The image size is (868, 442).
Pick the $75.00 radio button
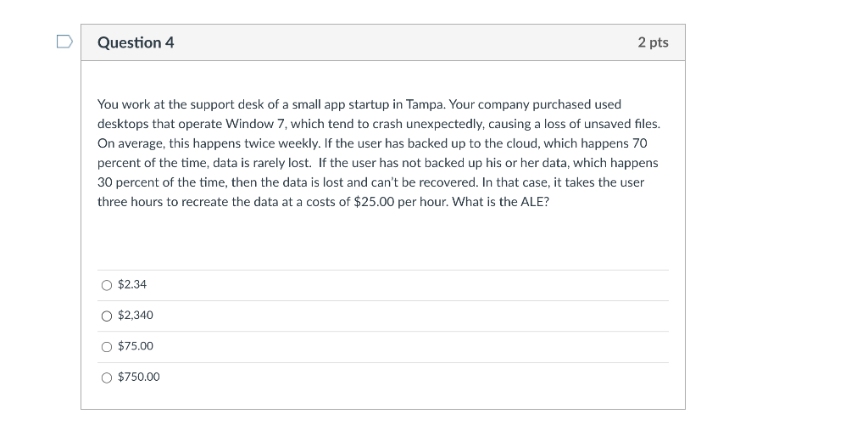click(x=106, y=347)
